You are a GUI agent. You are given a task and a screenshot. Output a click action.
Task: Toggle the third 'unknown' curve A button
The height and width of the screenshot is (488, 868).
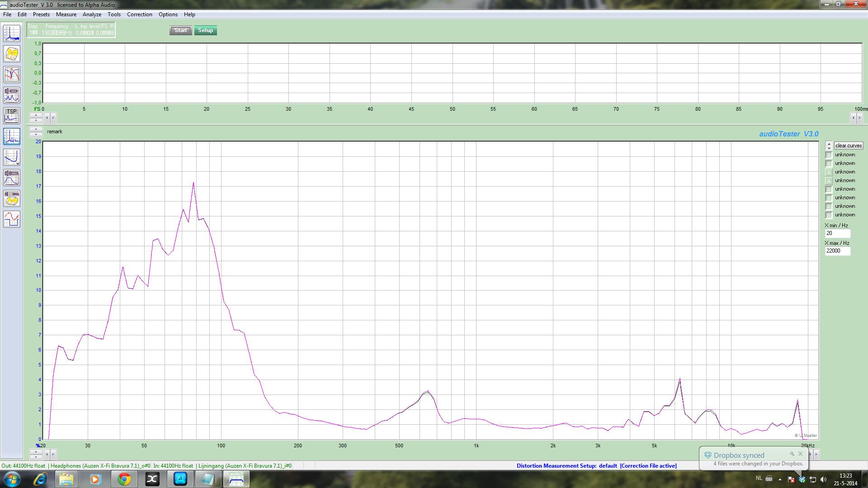coord(829,172)
